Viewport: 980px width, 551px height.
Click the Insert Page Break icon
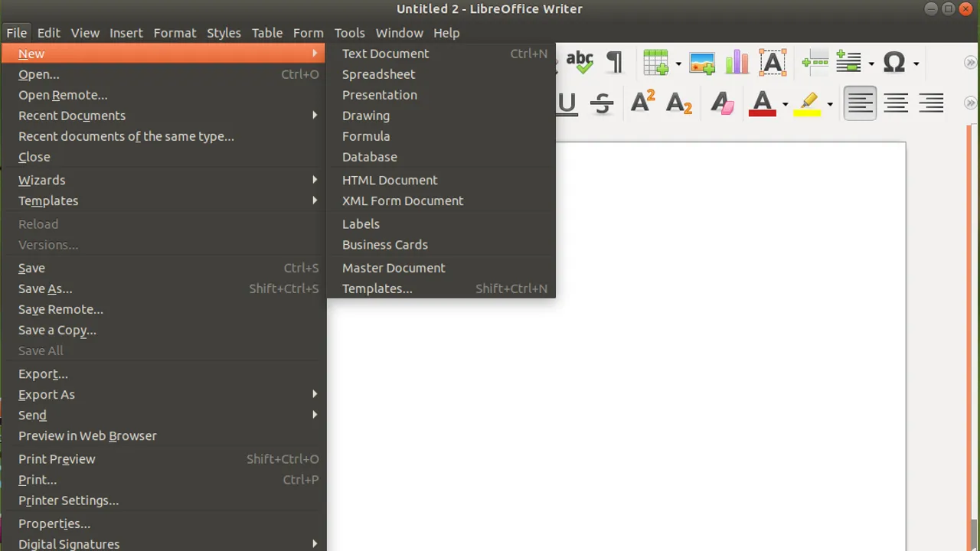(x=815, y=63)
